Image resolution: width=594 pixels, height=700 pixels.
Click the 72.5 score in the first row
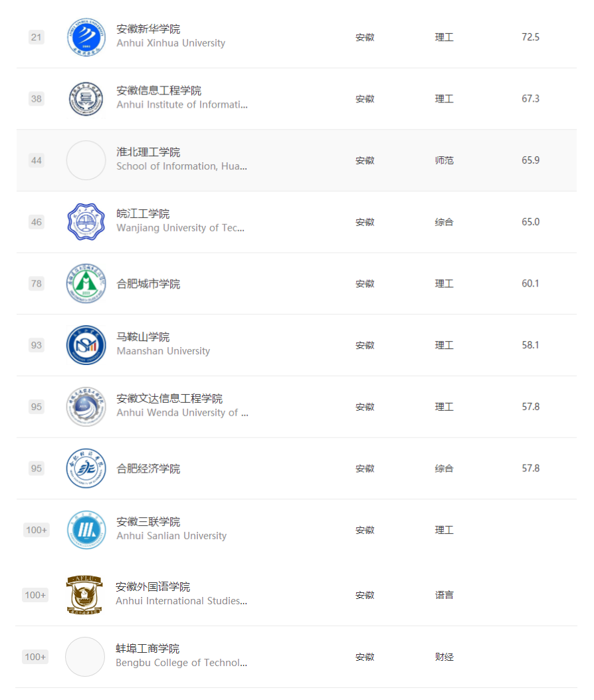click(x=530, y=37)
